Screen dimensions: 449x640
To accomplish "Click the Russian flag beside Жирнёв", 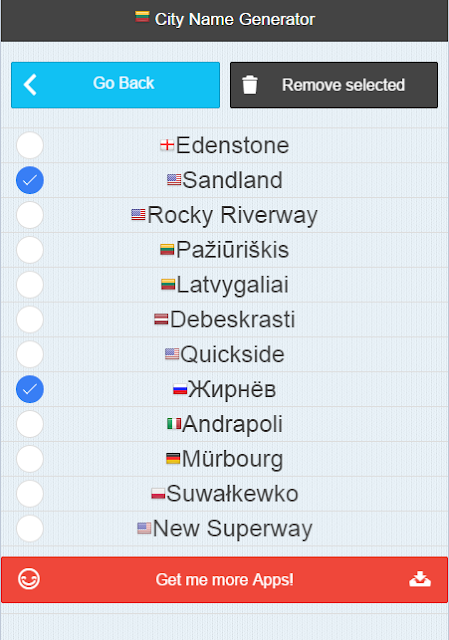I will 180,389.
